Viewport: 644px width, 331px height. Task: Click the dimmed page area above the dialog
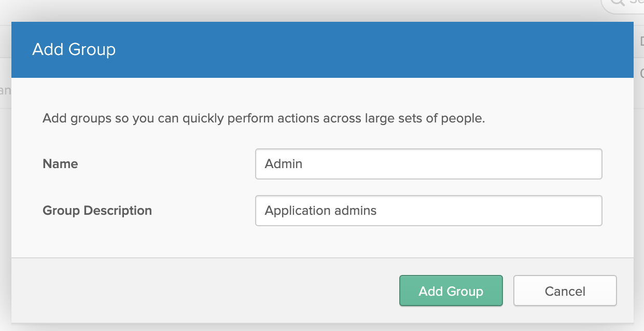(311, 10)
